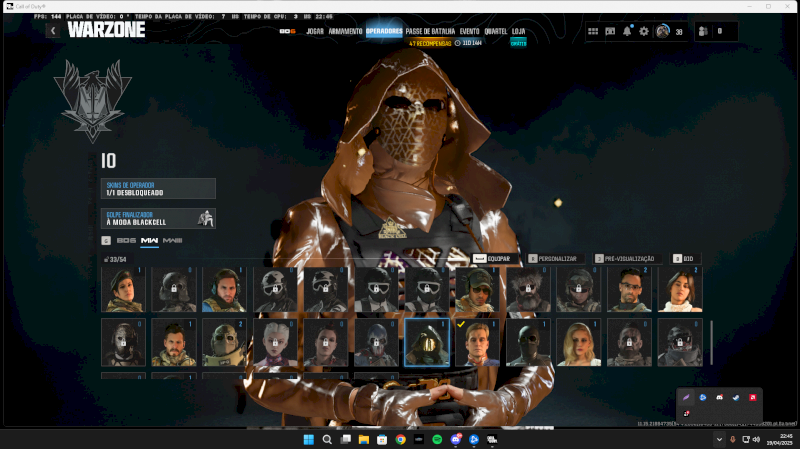
Task: Open the QUARTEL tab
Action: coord(495,31)
